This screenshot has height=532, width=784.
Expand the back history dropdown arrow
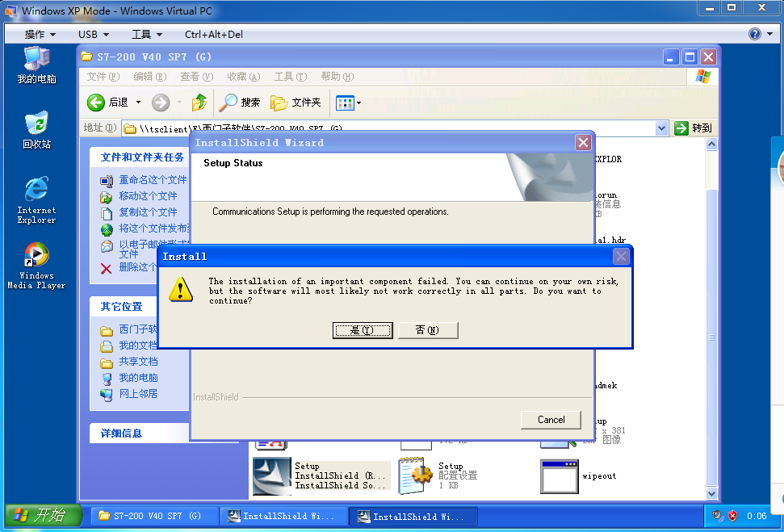[139, 103]
